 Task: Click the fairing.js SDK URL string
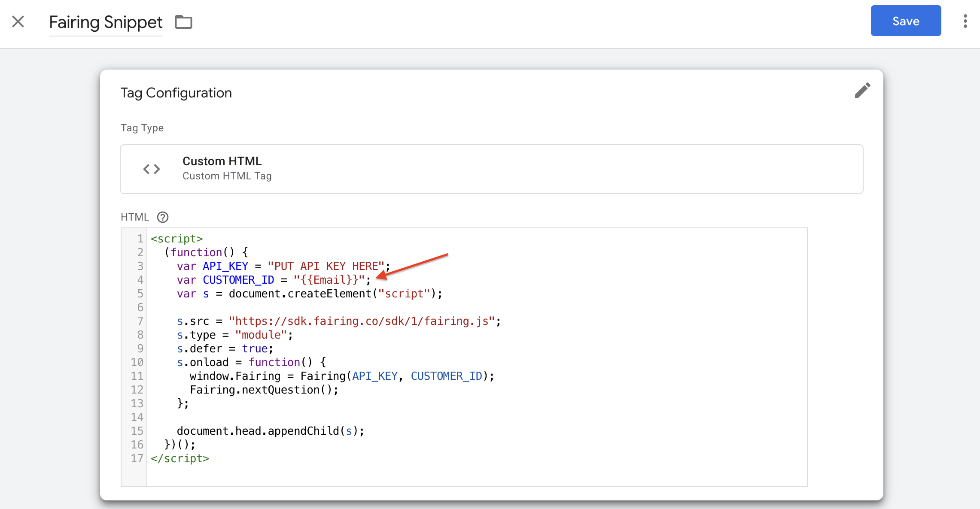362,321
